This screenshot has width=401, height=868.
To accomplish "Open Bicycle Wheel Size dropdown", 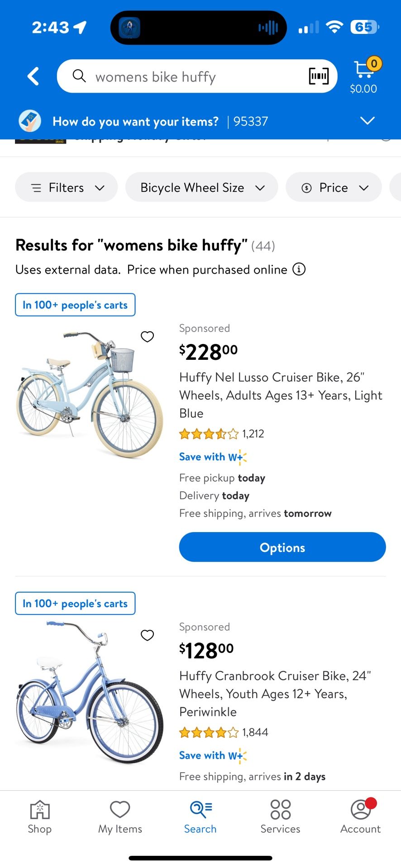I will click(201, 188).
